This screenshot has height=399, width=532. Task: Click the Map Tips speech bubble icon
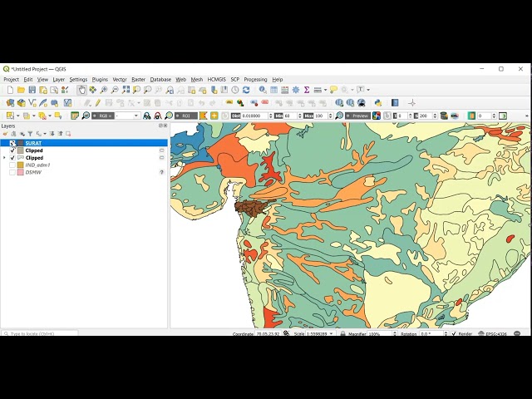tap(333, 90)
